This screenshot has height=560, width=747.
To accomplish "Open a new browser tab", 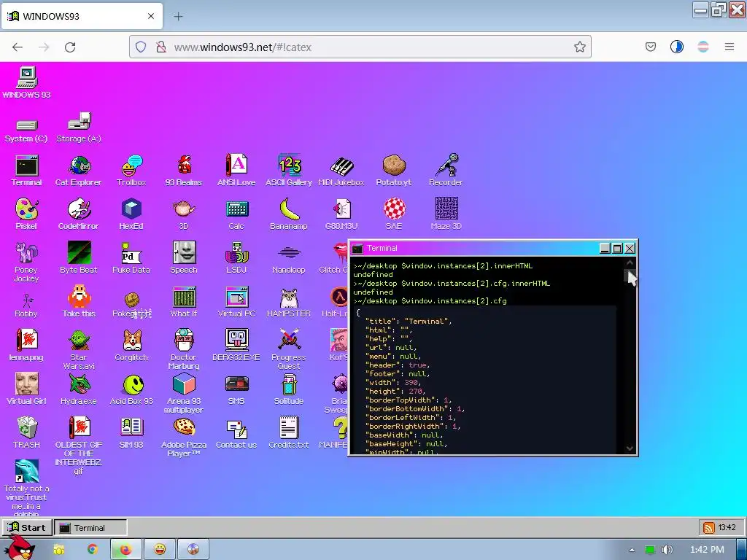I will coord(178,17).
